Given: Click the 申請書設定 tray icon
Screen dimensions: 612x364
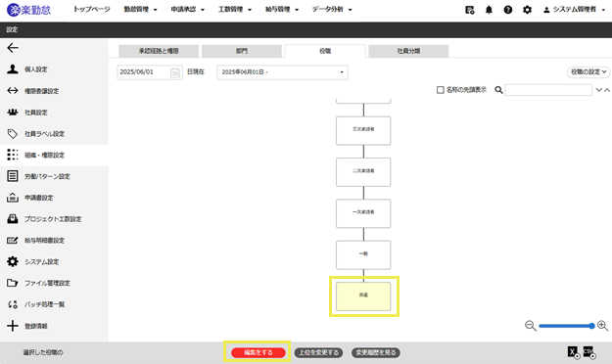Looking at the screenshot, I should tap(13, 198).
